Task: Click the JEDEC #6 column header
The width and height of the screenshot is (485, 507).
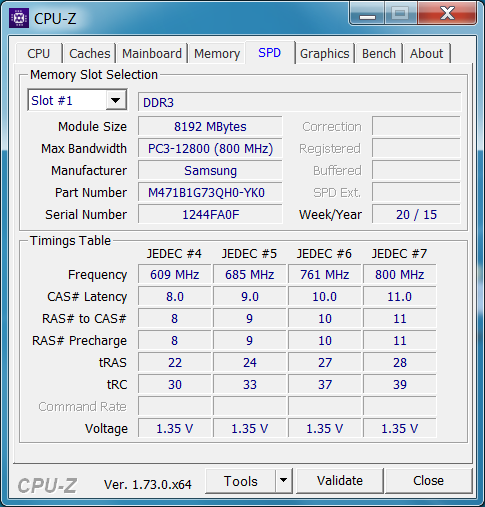Action: [324, 254]
